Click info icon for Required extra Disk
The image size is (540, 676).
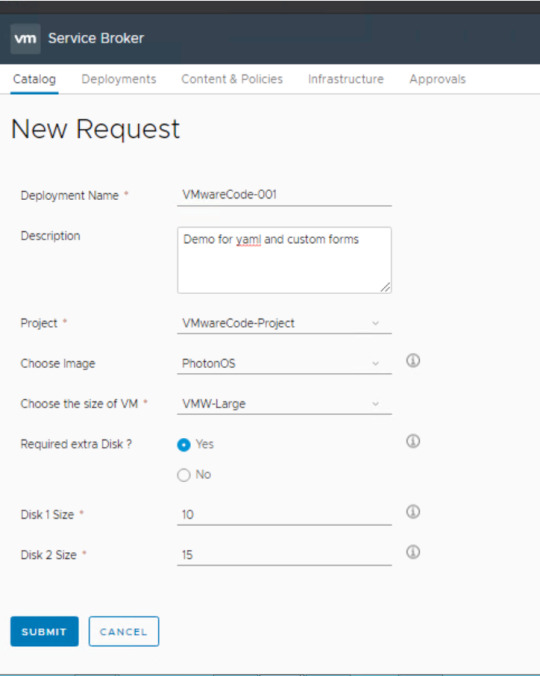[413, 441]
